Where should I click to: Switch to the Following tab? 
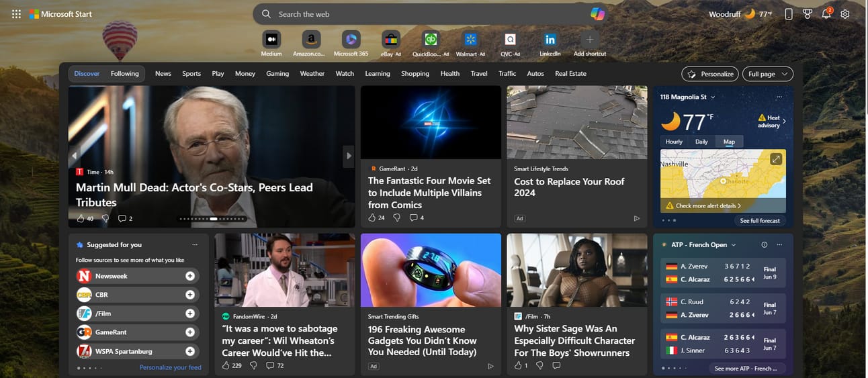(x=125, y=74)
